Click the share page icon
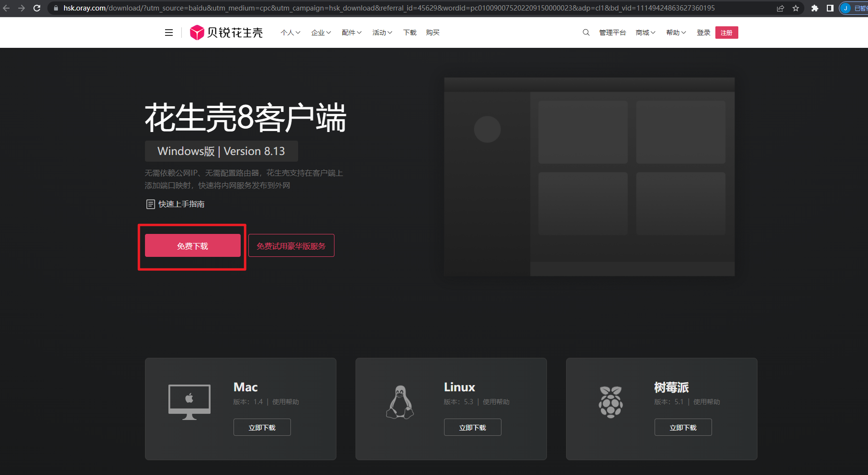 780,8
